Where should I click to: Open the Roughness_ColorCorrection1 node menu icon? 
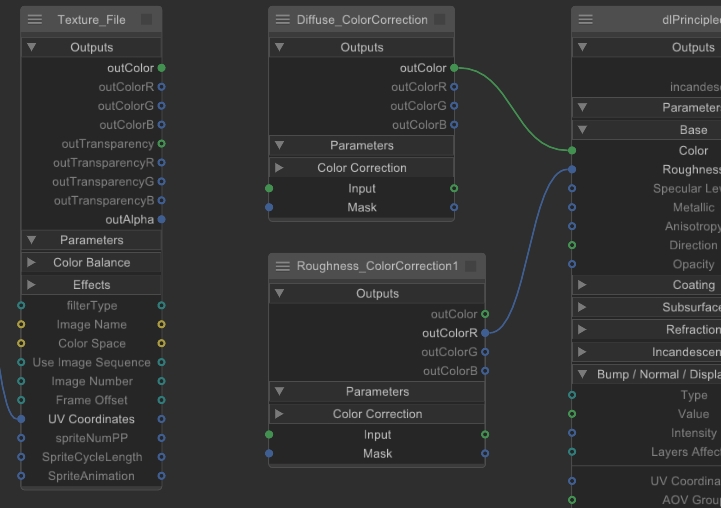pos(282,266)
